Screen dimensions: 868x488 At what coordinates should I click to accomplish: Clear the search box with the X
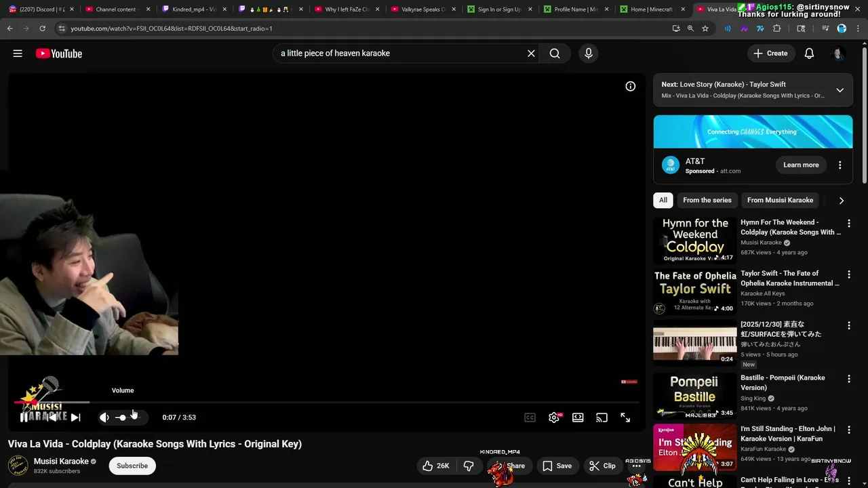click(x=531, y=54)
